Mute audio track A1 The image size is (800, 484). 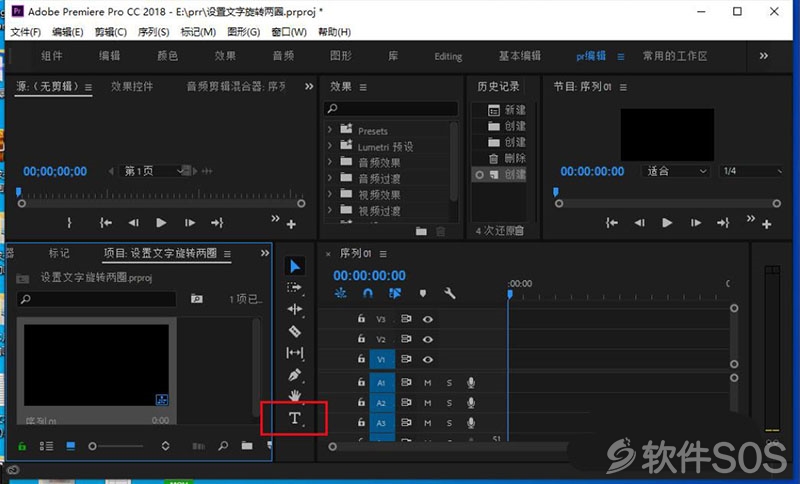pyautogui.click(x=428, y=383)
